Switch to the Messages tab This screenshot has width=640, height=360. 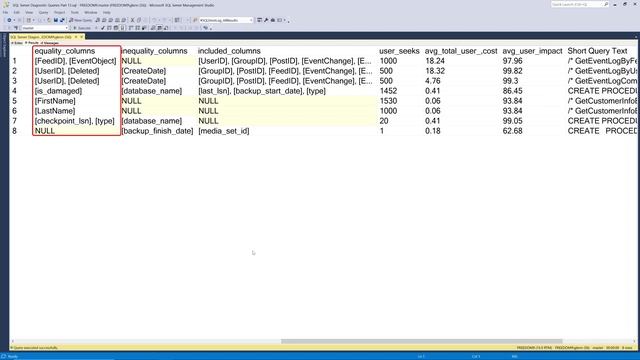click(49, 43)
